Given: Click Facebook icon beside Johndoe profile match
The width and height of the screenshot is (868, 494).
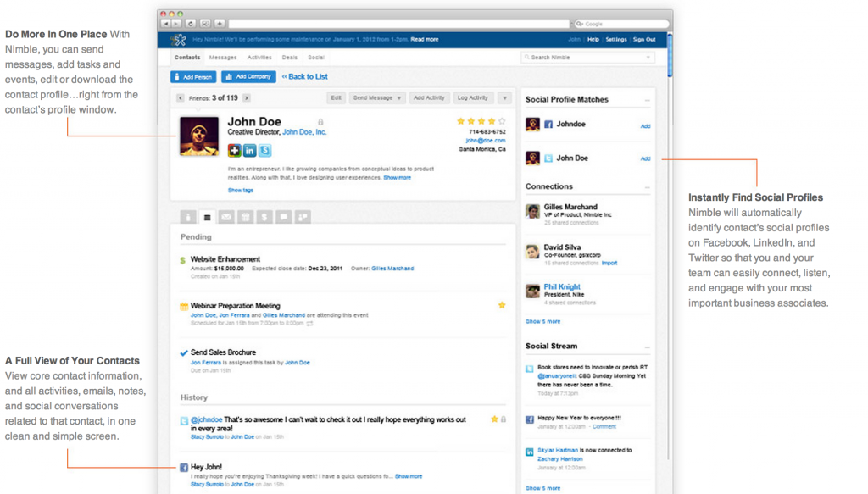Looking at the screenshot, I should tap(548, 125).
